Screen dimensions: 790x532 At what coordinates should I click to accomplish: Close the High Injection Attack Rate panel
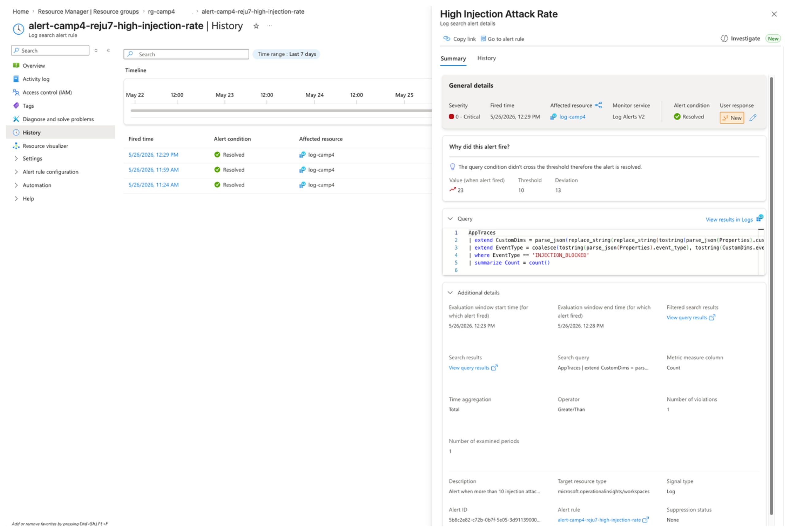774,14
